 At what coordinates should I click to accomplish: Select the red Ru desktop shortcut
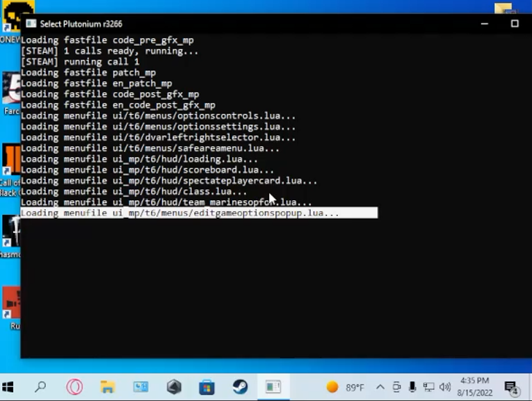12,308
